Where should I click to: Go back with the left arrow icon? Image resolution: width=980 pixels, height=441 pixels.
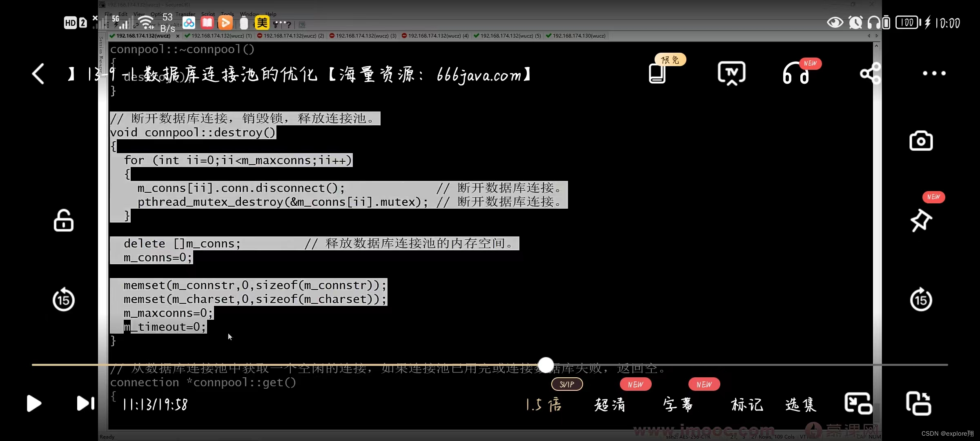point(38,74)
